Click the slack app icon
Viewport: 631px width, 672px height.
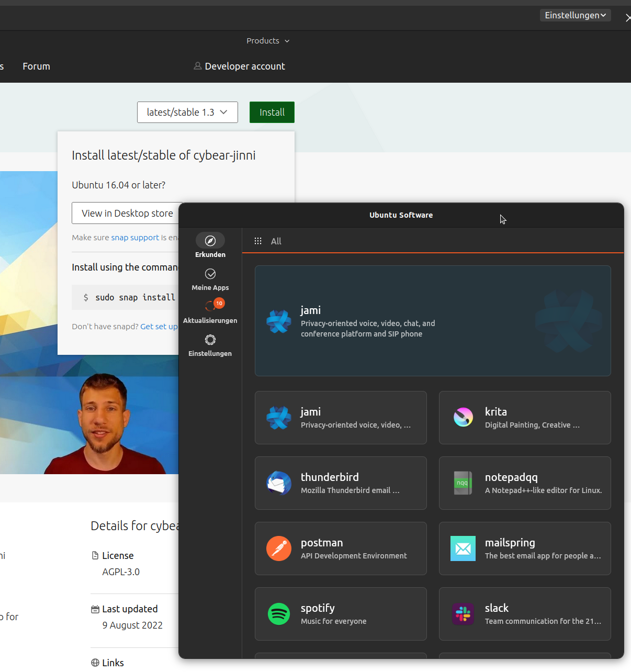[463, 614]
